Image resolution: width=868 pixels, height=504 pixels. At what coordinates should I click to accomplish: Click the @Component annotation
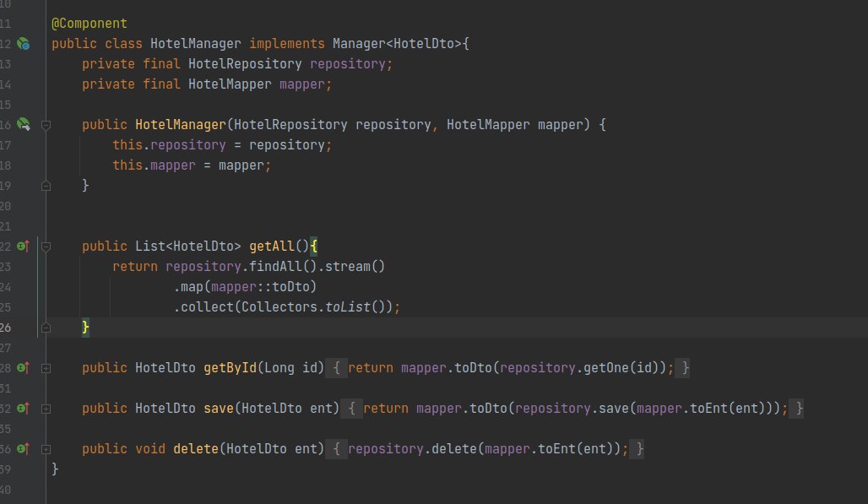pos(90,24)
